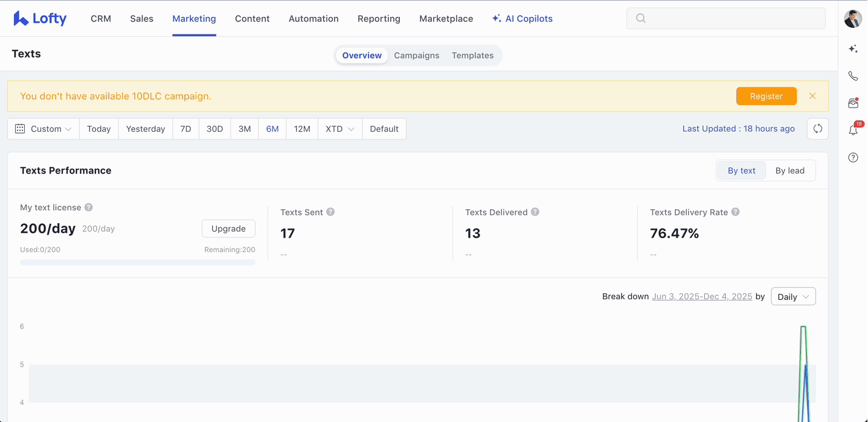Open the notifications bell
Viewport: 868px width, 422px height.
pos(853,130)
